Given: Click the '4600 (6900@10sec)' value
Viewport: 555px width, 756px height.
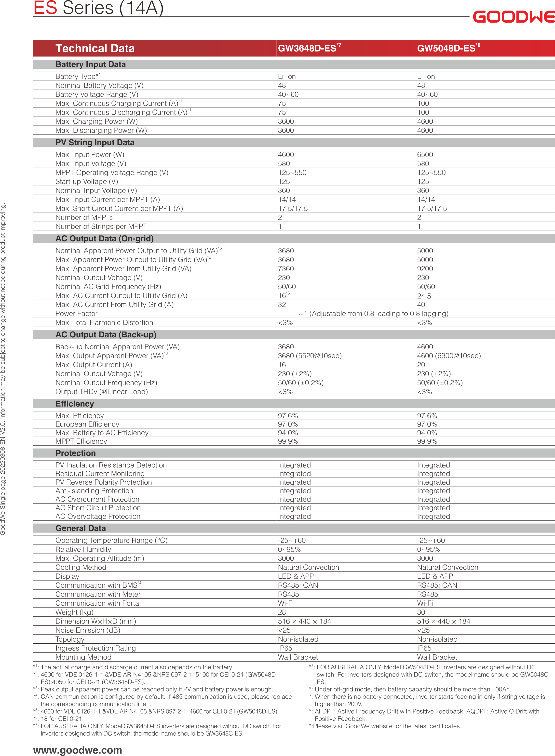Looking at the screenshot, I should tap(449, 356).
